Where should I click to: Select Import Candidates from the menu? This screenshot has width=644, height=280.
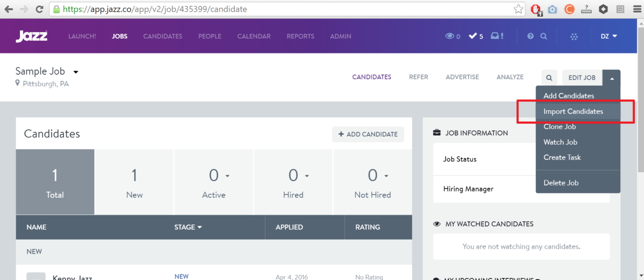(573, 112)
